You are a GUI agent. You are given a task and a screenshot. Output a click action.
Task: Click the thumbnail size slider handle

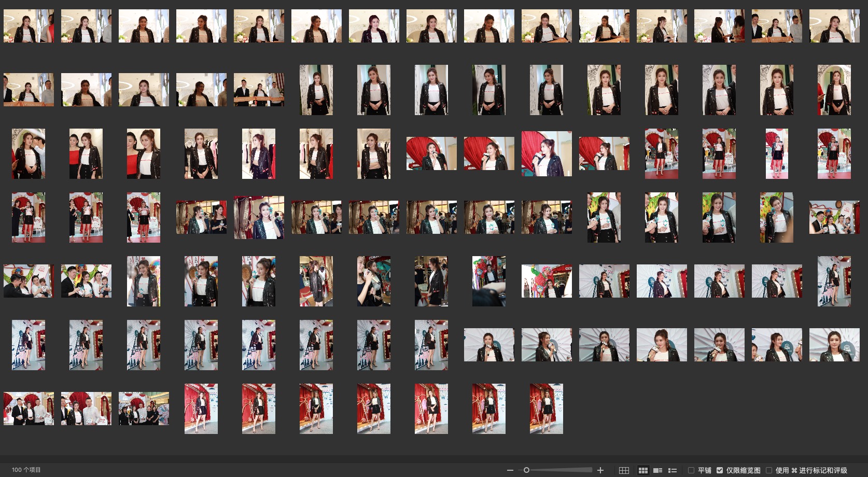526,470
